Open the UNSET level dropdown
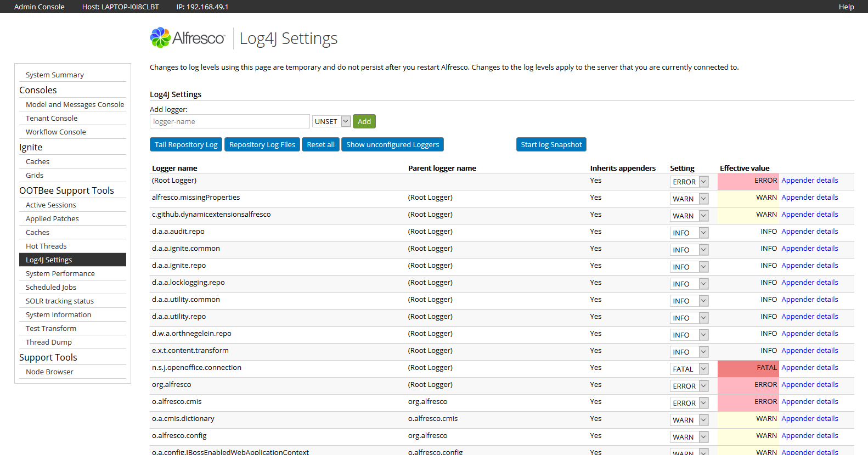Image resolution: width=868 pixels, height=455 pixels. [331, 121]
